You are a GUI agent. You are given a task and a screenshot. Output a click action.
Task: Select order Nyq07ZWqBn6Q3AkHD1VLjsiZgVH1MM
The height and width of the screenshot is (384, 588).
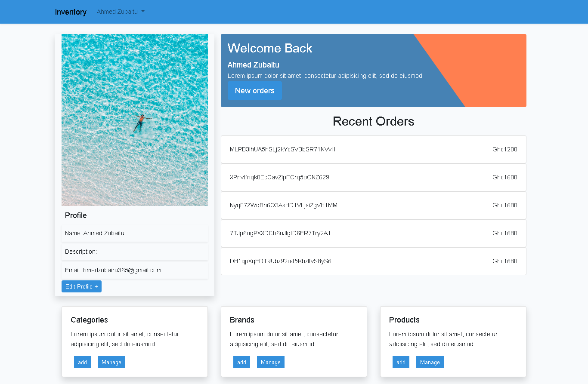374,205
